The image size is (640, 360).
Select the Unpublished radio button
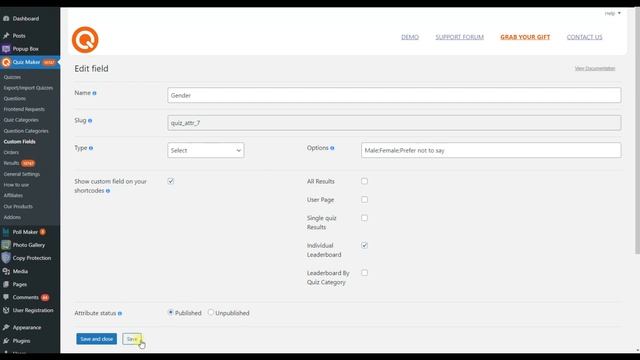point(211,312)
